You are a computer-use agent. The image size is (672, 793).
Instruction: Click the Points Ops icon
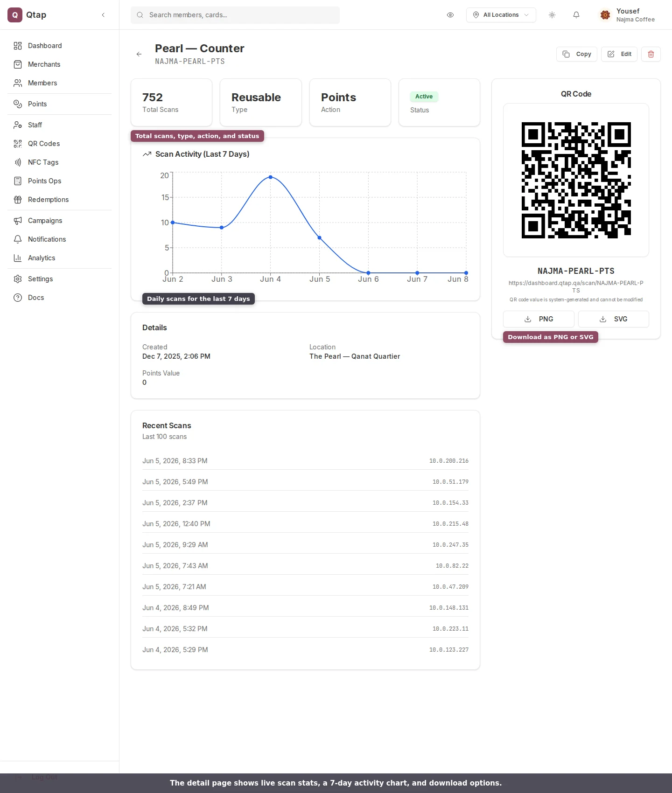tap(18, 181)
